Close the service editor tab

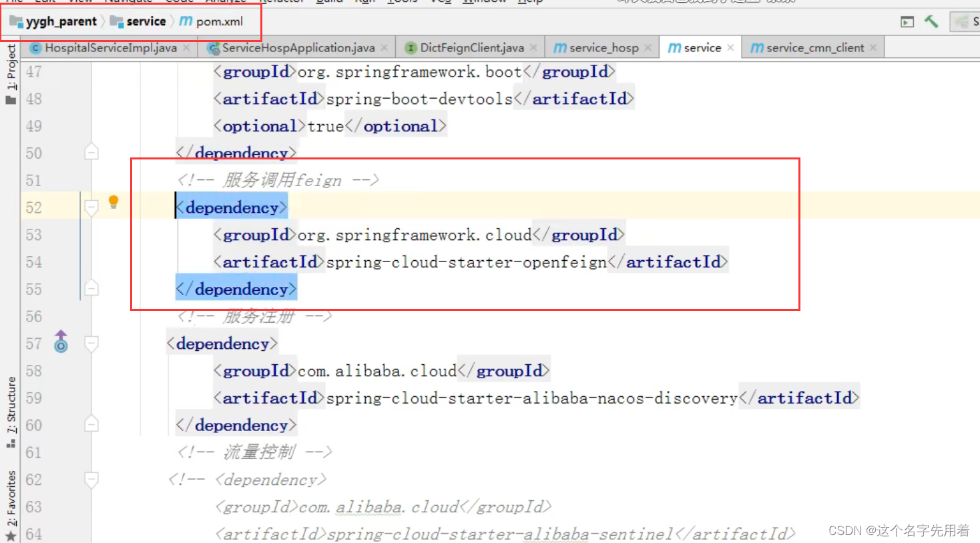[x=730, y=48]
